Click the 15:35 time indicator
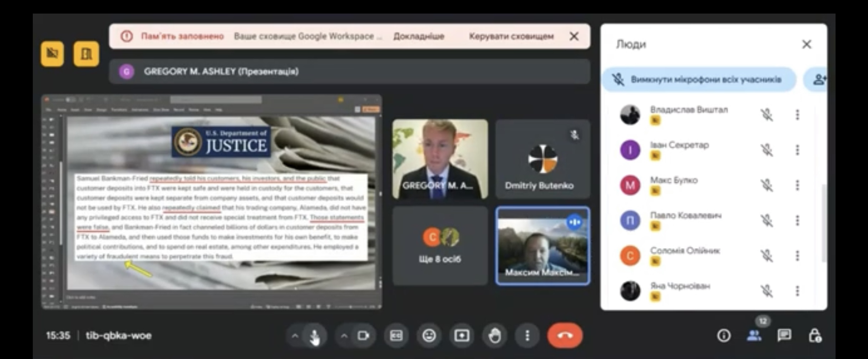This screenshot has height=359, width=868. click(58, 336)
